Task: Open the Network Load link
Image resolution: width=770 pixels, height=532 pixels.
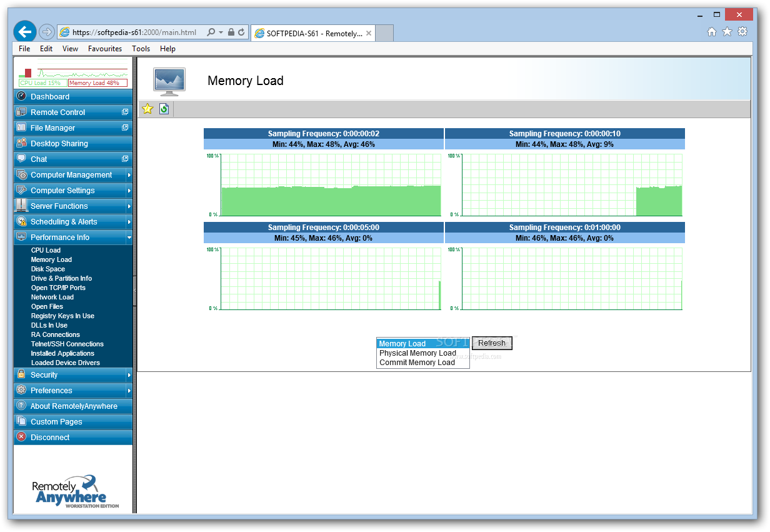Action: click(52, 297)
